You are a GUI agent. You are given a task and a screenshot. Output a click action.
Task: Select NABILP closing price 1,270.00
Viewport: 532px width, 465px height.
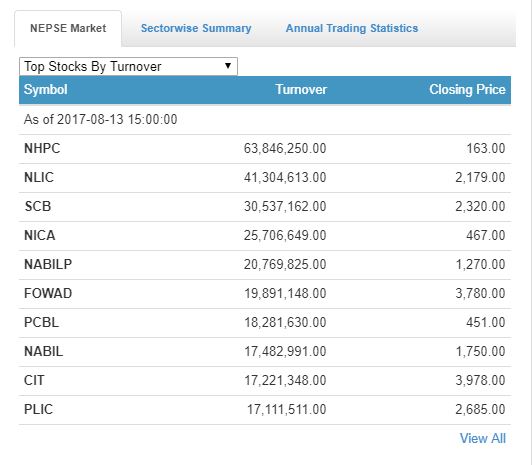(480, 264)
